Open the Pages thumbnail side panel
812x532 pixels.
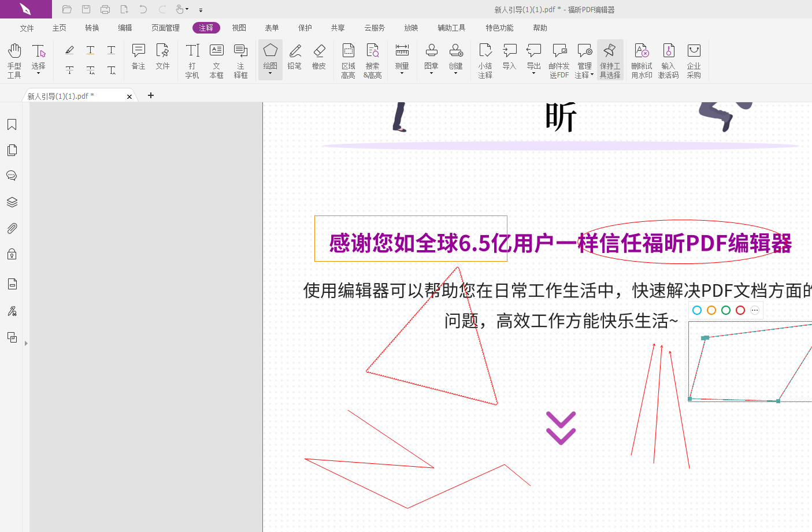pos(12,150)
